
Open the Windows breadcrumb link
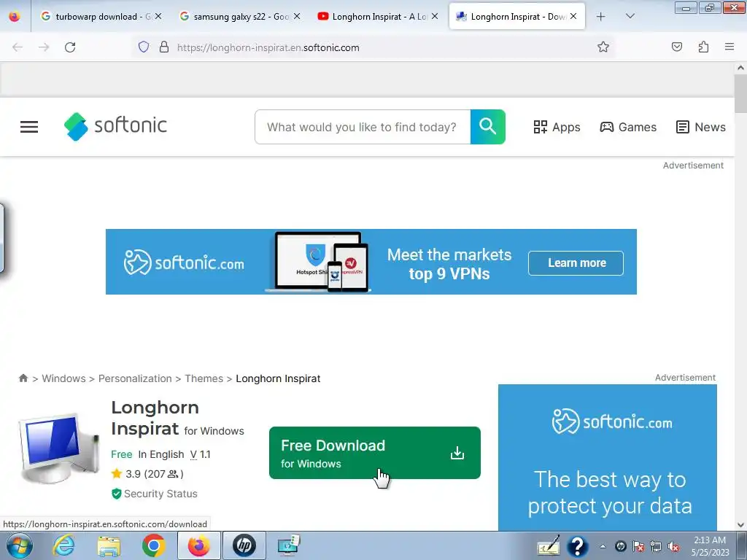tap(64, 378)
